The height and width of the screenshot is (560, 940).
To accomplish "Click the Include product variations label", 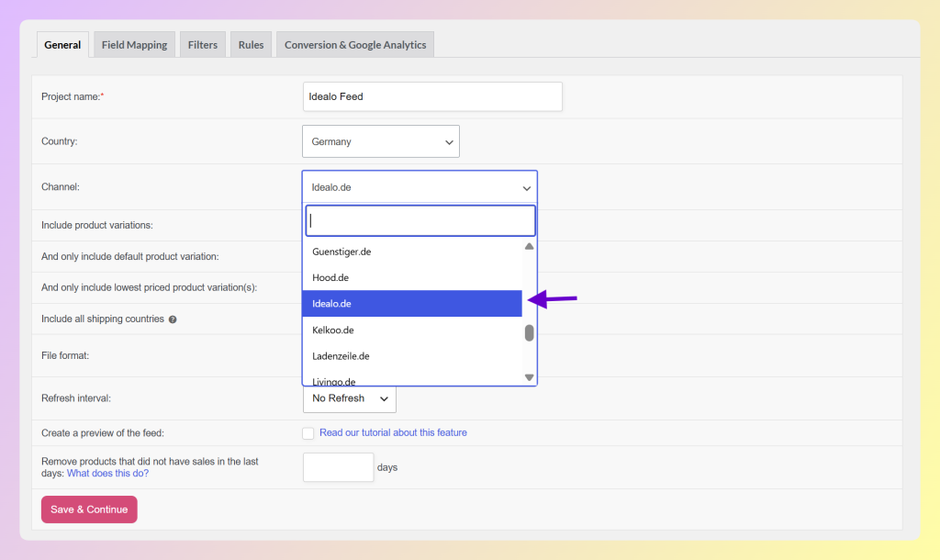I will [x=97, y=226].
